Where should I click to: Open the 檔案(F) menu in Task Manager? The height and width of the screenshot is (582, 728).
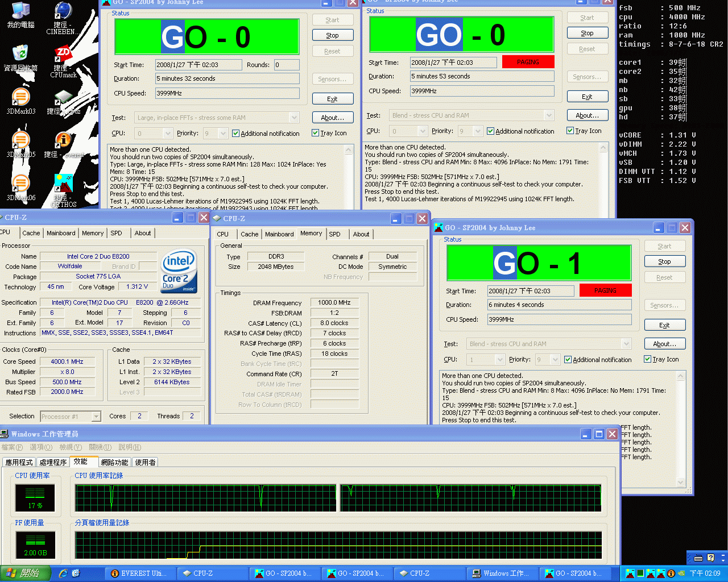pos(12,447)
